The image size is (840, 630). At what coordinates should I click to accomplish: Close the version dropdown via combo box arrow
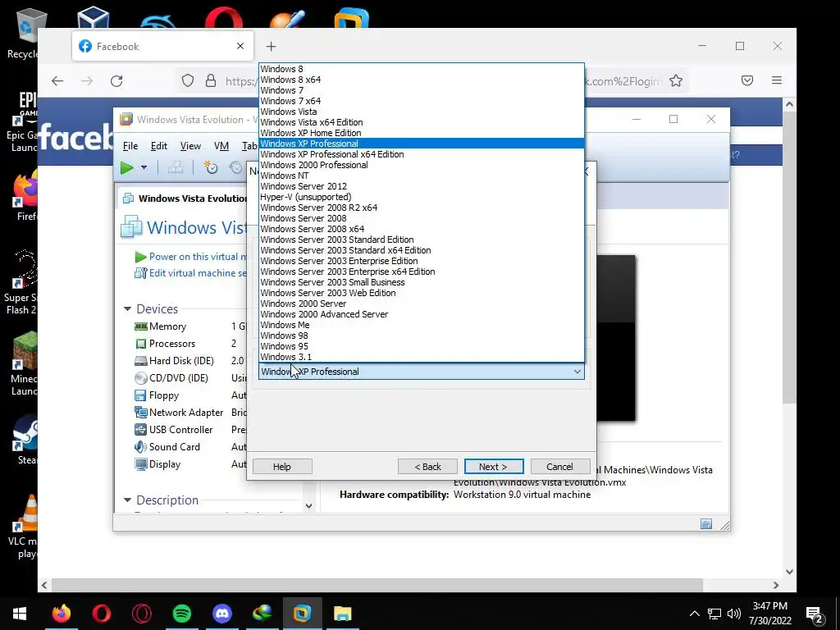coord(577,372)
